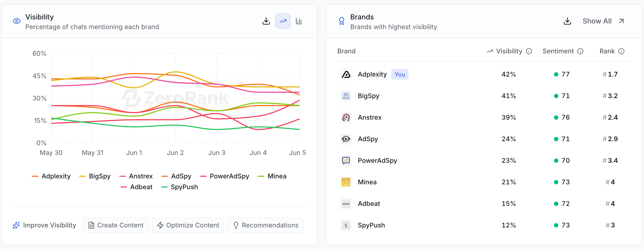The width and height of the screenshot is (644, 249).
Task: Click BigSpy visibility value 41%
Action: (x=509, y=96)
